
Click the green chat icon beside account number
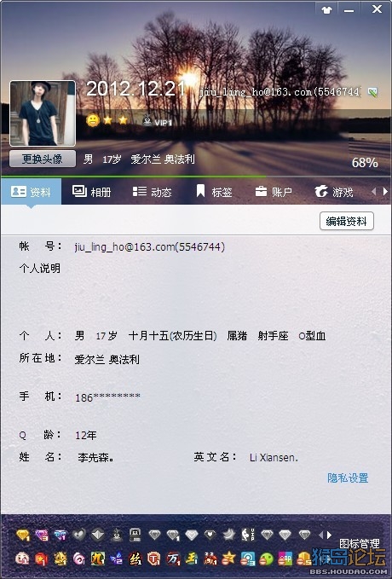coord(372,92)
